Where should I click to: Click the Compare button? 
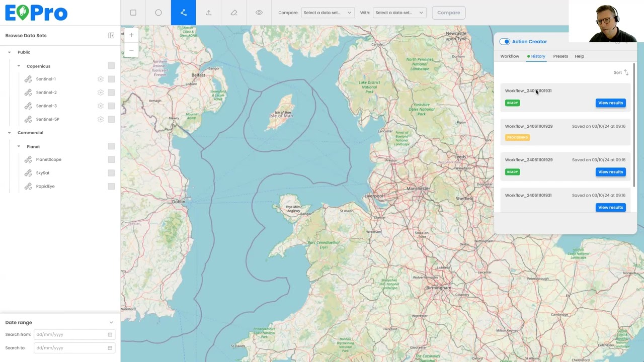pyautogui.click(x=448, y=13)
